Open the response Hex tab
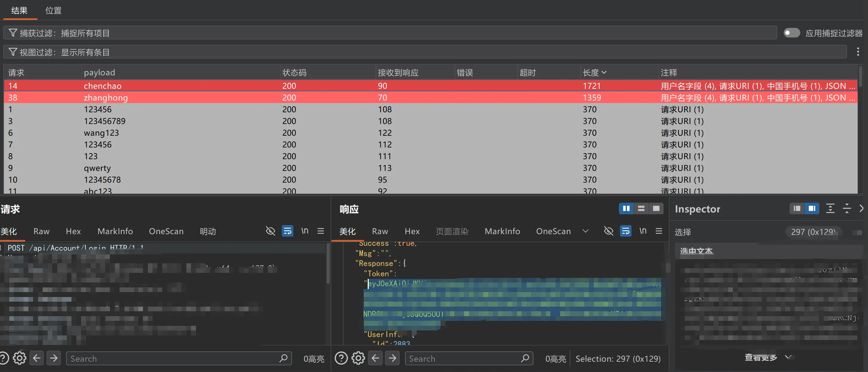This screenshot has width=868, height=372. [412, 231]
